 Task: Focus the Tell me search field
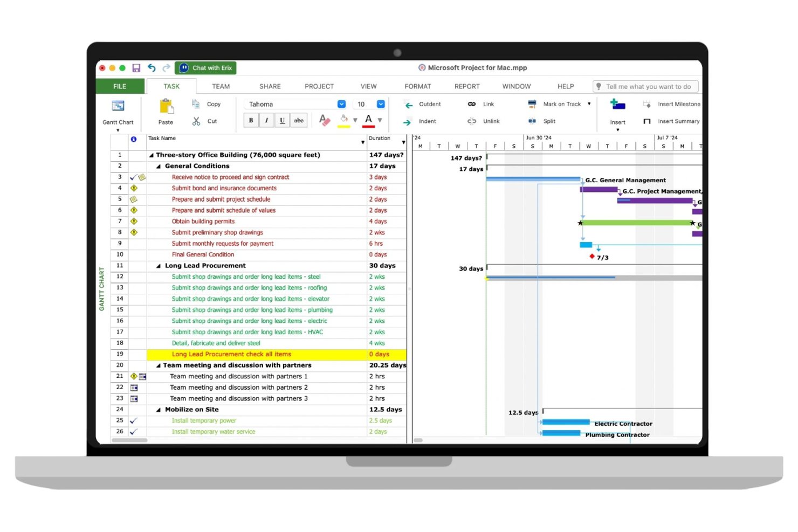pos(645,86)
